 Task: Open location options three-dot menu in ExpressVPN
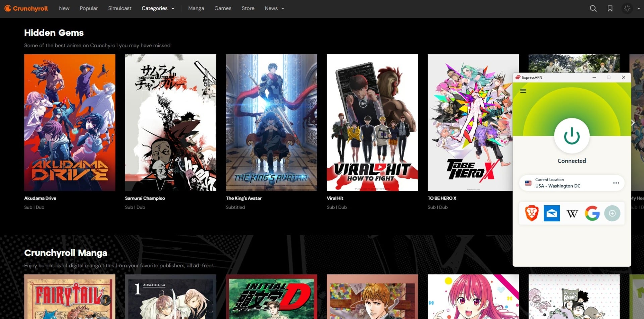tap(616, 183)
